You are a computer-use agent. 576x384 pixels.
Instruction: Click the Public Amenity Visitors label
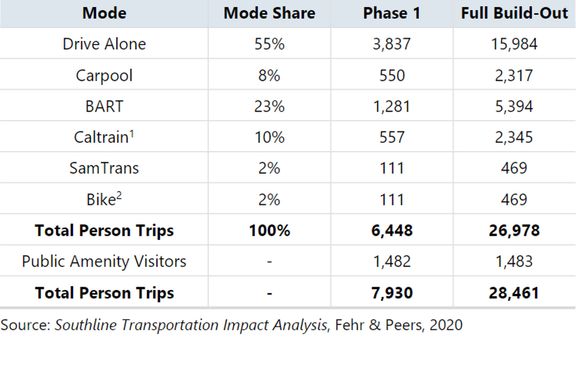click(104, 261)
